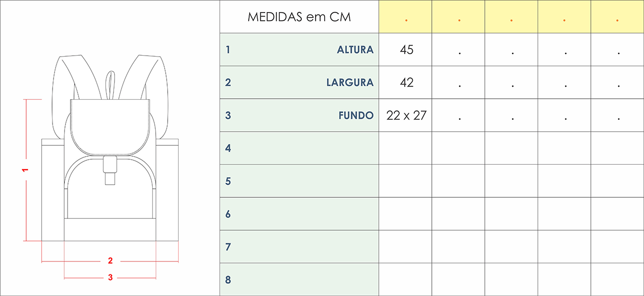
Task: Click the cell containing value 45
Action: coord(406,50)
